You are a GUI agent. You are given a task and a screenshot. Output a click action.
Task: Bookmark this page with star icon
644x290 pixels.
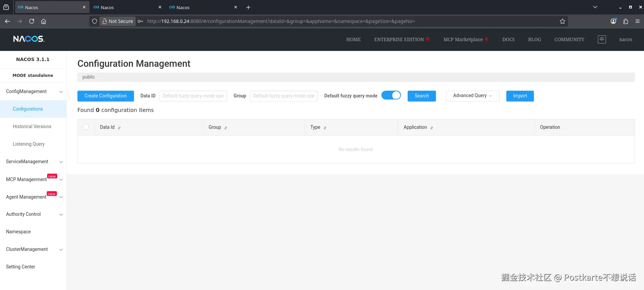(562, 21)
